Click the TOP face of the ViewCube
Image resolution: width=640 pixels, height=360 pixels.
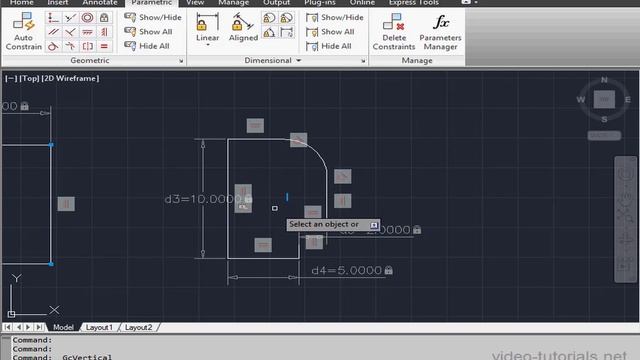coord(604,99)
